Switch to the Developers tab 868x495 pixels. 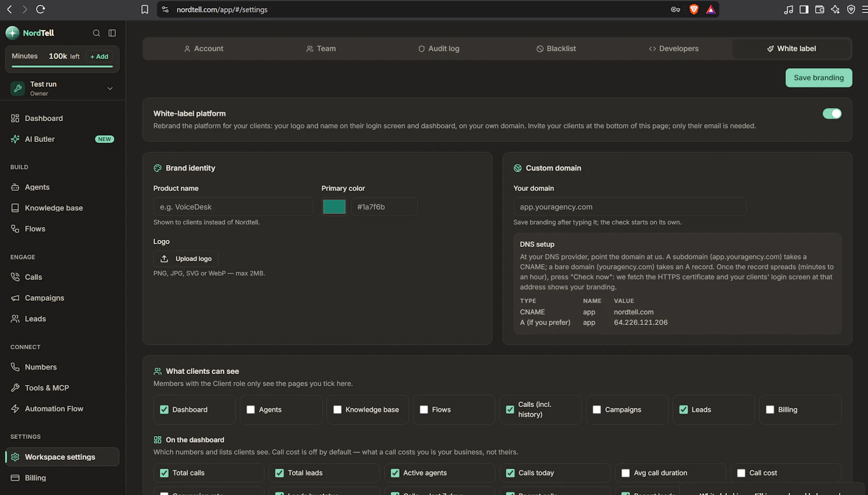pyautogui.click(x=673, y=48)
